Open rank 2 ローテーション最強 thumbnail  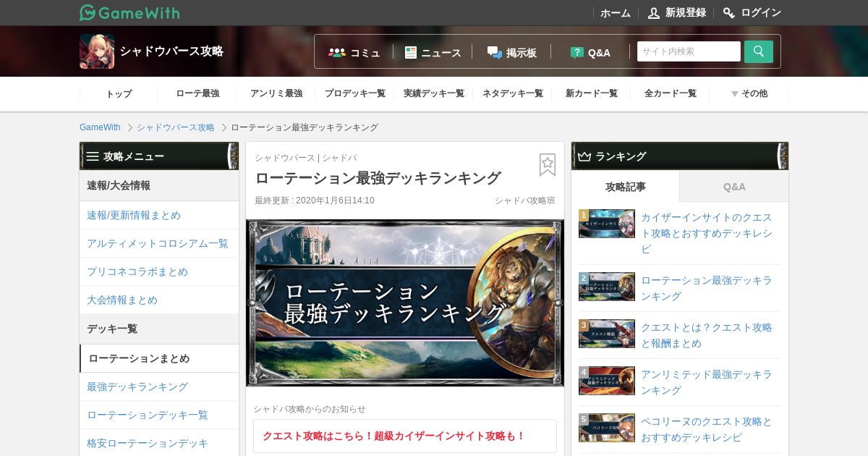[607, 287]
